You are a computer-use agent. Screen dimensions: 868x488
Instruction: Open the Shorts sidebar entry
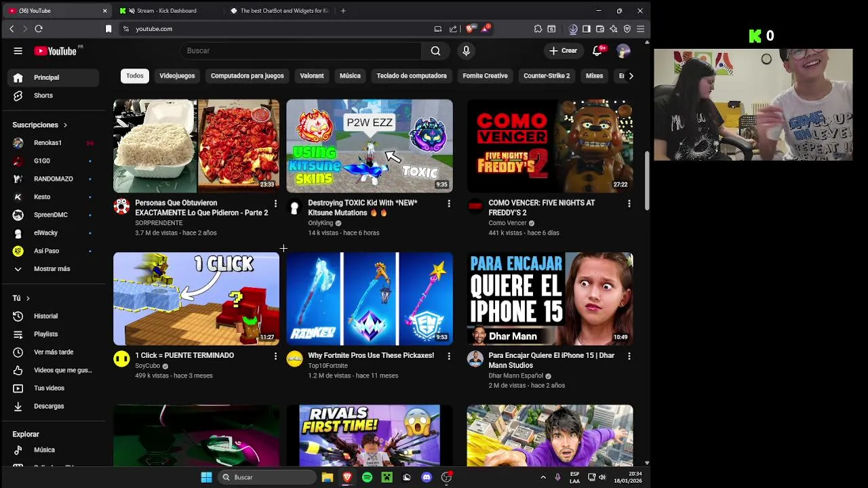pos(54,96)
